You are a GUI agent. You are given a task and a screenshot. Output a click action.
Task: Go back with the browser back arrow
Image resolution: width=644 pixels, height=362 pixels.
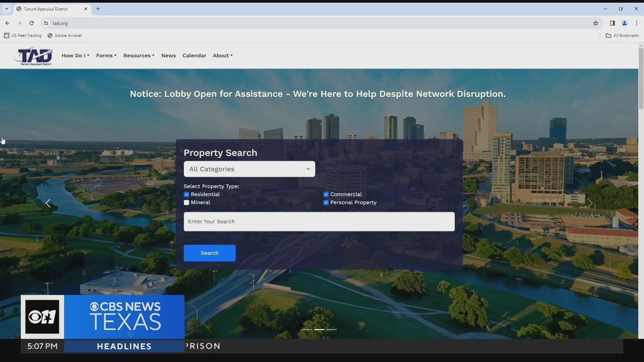click(8, 23)
